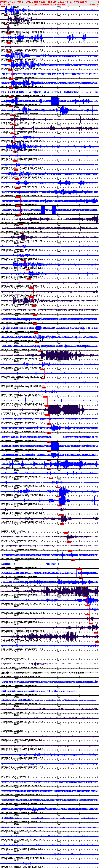This screenshot has height=868, width=99.
Task: Select the PB B017 EHZ trace label
Action: 22,77
